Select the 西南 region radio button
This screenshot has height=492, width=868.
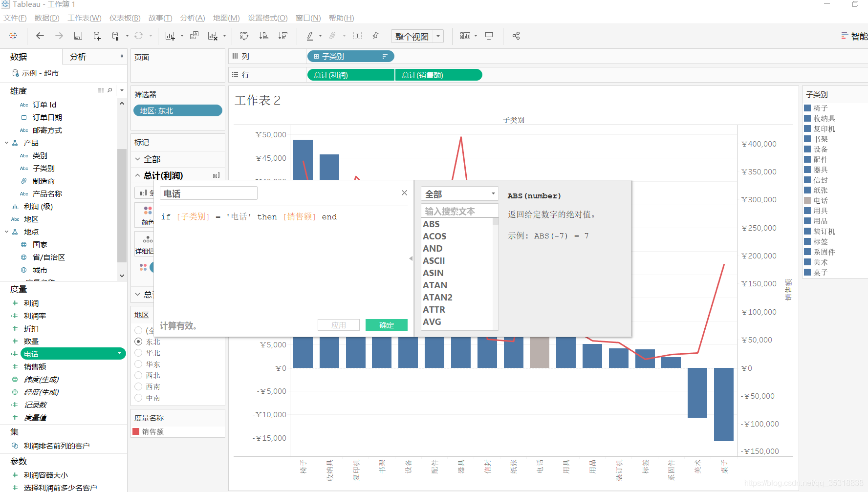pyautogui.click(x=138, y=386)
